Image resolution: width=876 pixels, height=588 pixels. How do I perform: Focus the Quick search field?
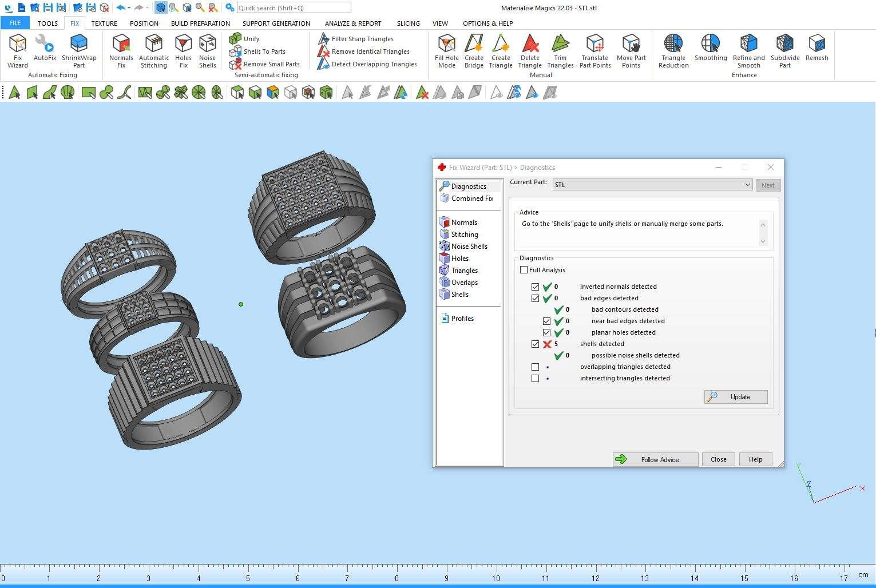pos(294,8)
